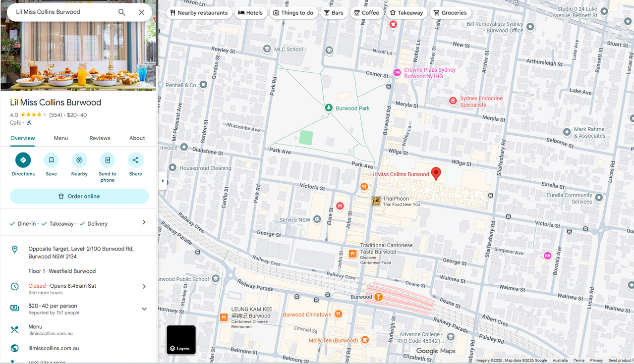634x364 pixels.
Task: Click the search input field
Action: (63, 12)
